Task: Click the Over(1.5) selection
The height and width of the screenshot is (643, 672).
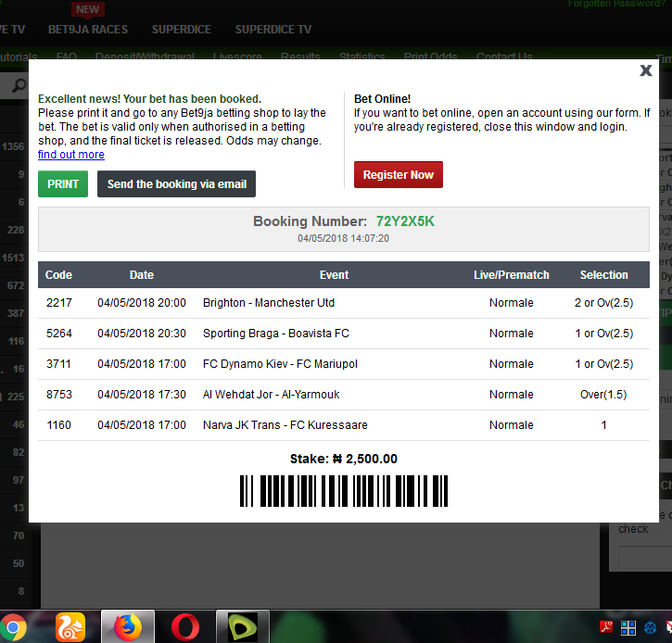Action: point(603,394)
